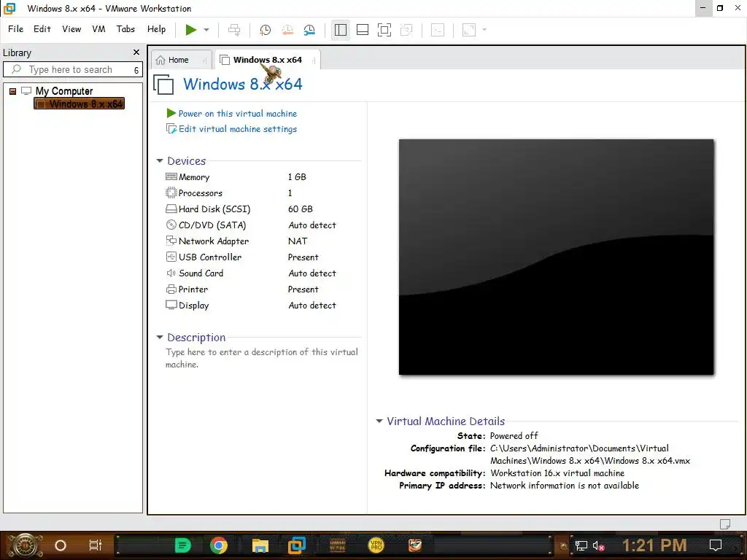This screenshot has width=747, height=560.
Task: Click the 1:21 PM taskbar clock
Action: (x=654, y=545)
